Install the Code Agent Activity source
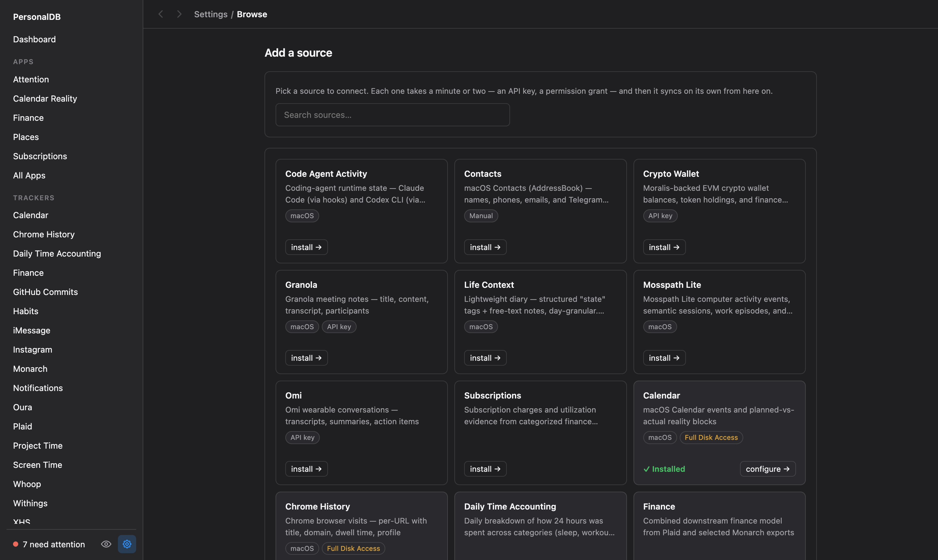 point(306,247)
